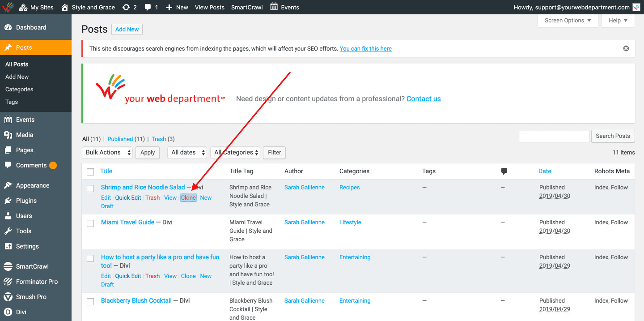
Task: Sort posts by comments column icon
Action: [504, 171]
